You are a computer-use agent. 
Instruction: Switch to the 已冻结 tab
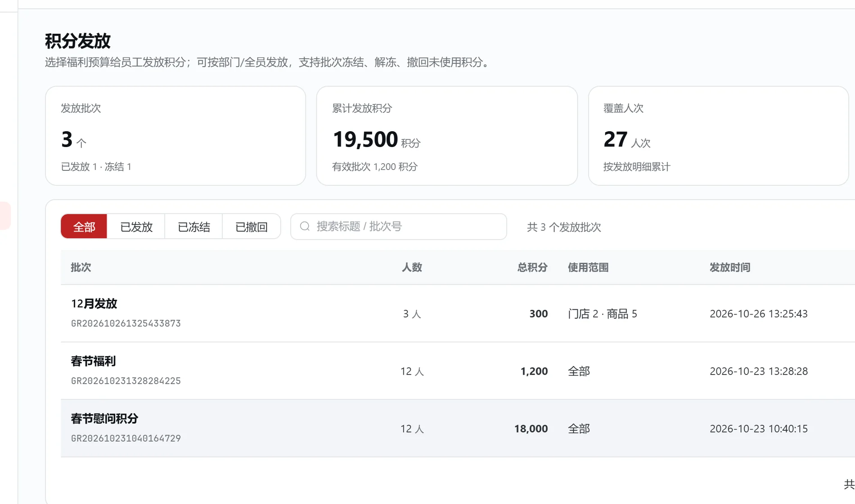click(x=194, y=227)
